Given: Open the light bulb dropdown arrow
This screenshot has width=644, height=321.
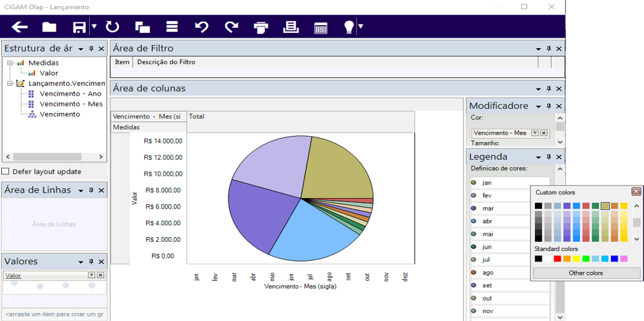Looking at the screenshot, I should [361, 26].
